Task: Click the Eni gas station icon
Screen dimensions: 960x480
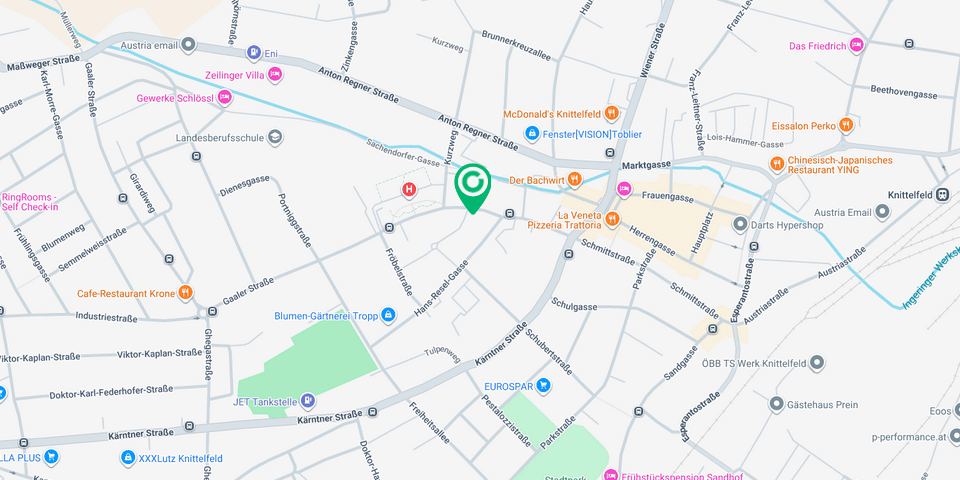Action: click(x=253, y=53)
